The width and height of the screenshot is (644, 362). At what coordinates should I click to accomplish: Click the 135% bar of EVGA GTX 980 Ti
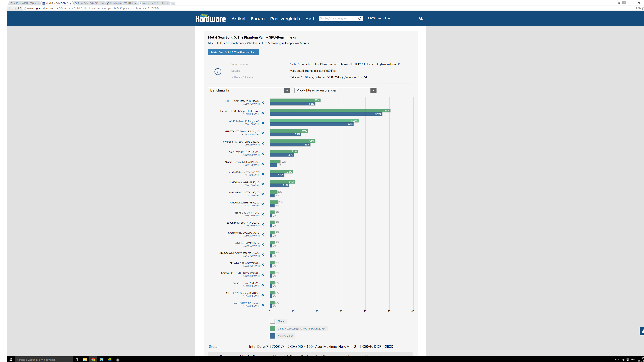[330, 110]
